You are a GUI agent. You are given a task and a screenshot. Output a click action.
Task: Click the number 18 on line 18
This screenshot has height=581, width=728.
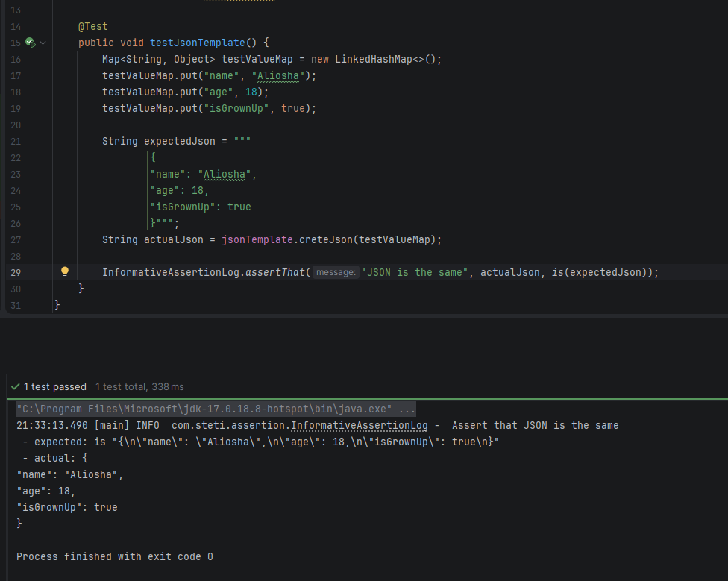pos(251,92)
